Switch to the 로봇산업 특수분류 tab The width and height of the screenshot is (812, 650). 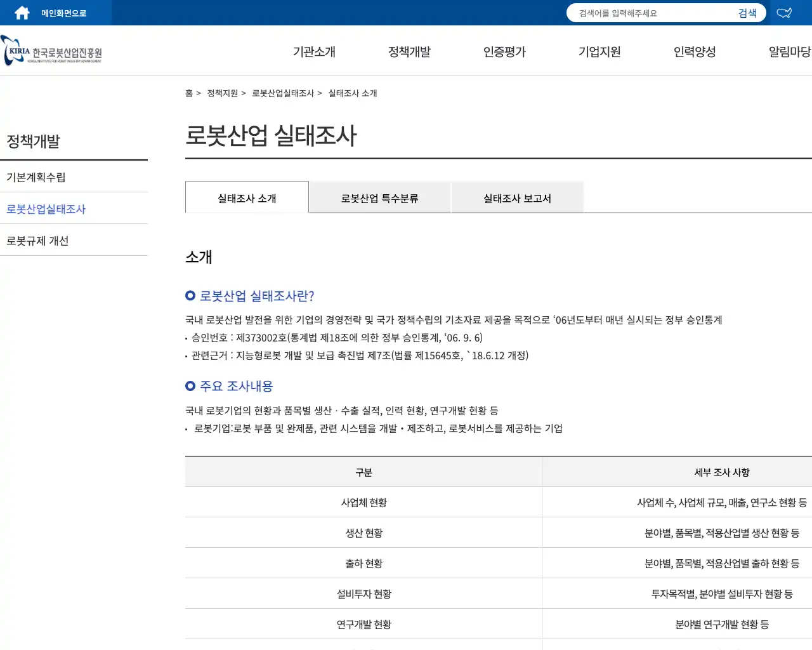379,197
